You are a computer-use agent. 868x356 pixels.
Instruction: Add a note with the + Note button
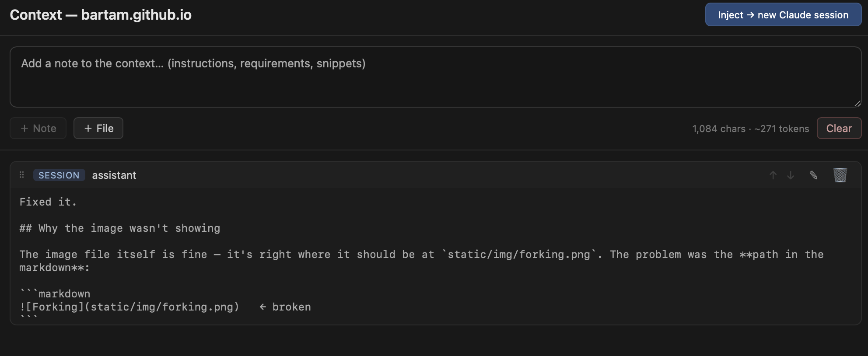(x=38, y=128)
